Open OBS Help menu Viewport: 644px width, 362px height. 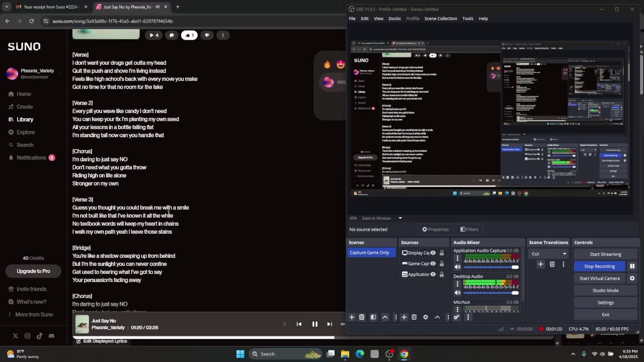[483, 19]
